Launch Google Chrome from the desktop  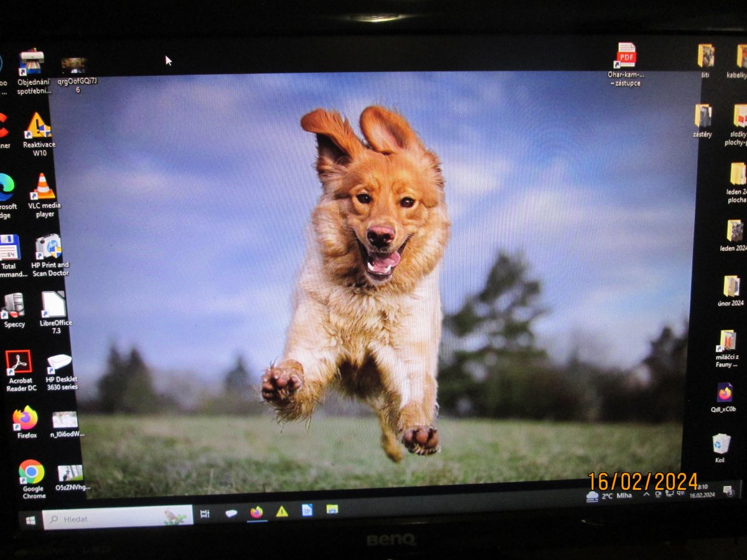32,472
